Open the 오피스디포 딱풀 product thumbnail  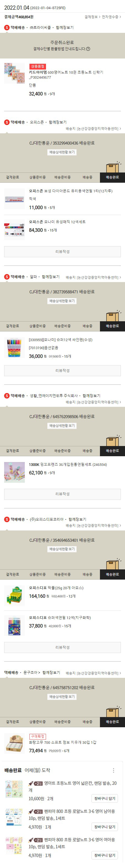click(14, 595)
